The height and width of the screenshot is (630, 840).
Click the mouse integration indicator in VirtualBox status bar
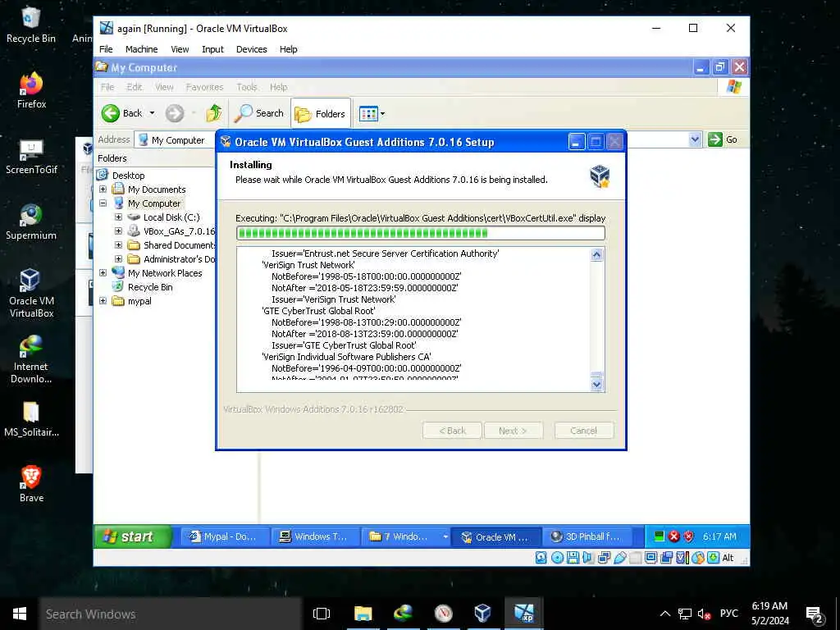click(x=697, y=558)
